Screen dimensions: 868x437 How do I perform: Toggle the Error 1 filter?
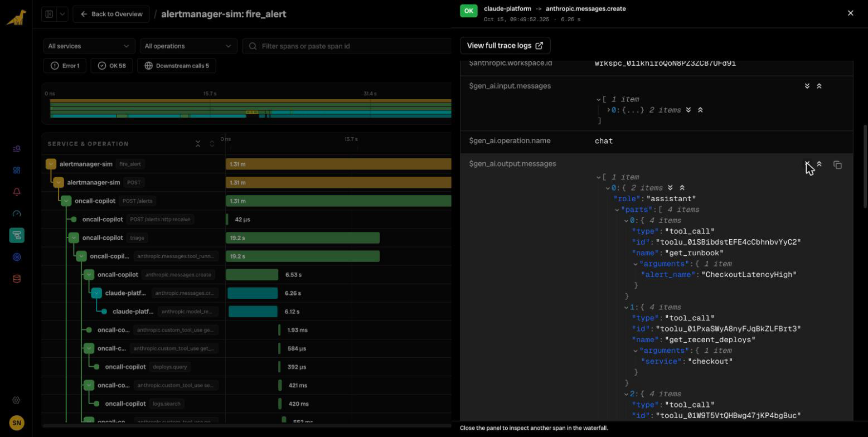point(65,66)
